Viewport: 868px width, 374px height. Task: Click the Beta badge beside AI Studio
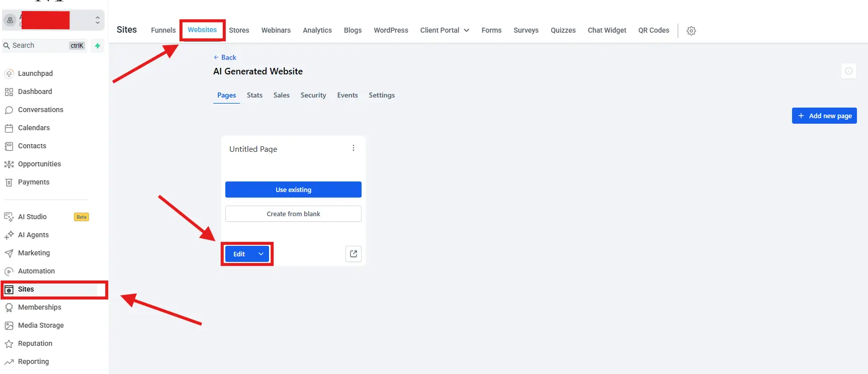click(81, 217)
